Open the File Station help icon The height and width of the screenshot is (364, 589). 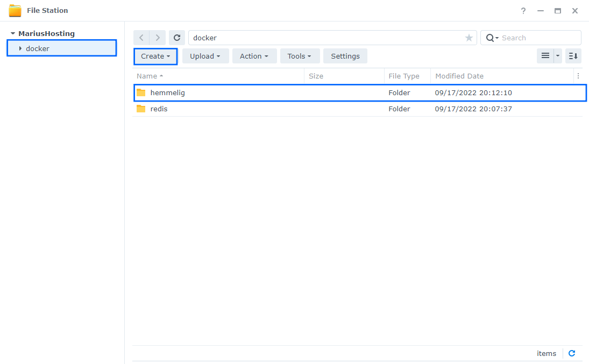(x=523, y=11)
